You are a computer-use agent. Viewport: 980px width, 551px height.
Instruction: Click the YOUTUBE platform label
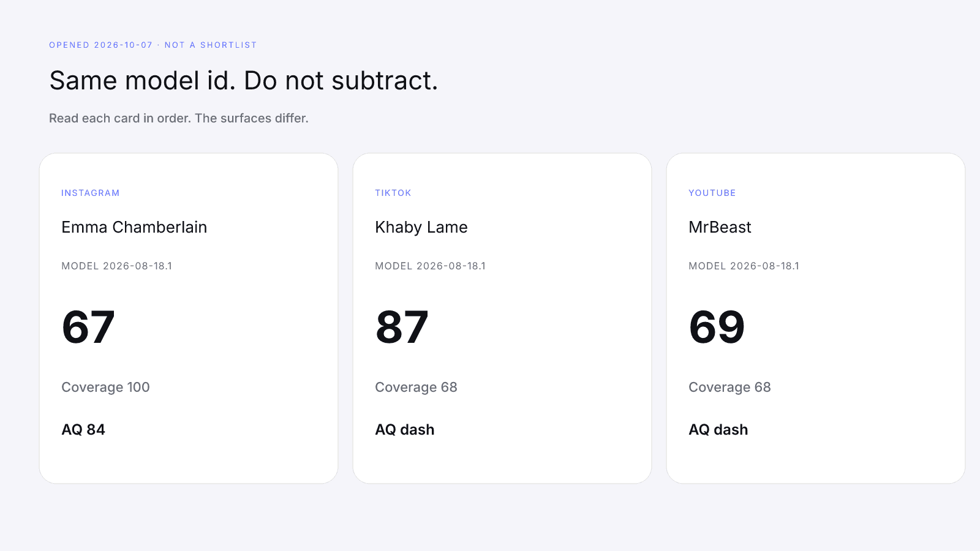coord(712,193)
